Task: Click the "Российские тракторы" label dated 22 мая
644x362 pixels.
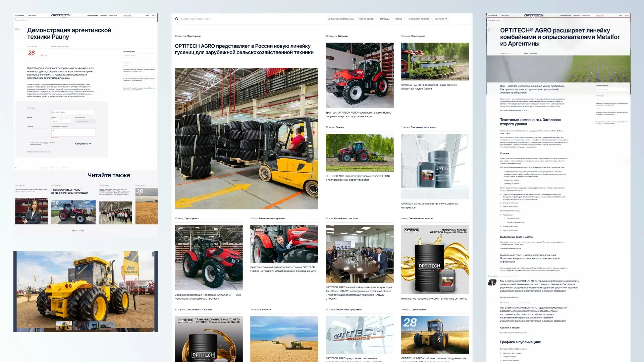Action: 346,219
